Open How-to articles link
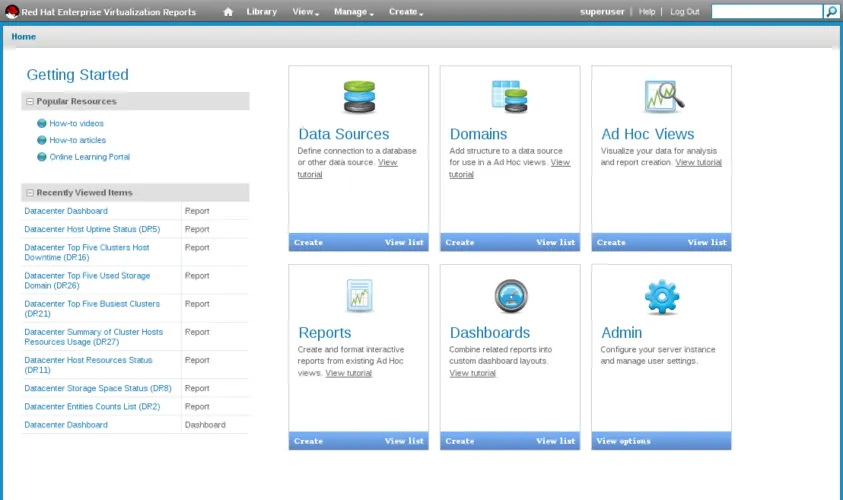Viewport: 843px width, 500px height. click(77, 140)
